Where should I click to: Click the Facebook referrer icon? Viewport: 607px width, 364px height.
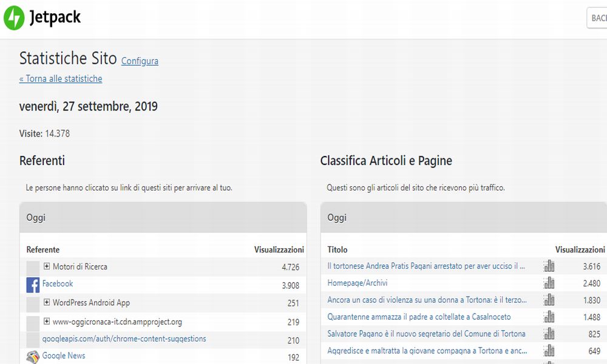33,285
